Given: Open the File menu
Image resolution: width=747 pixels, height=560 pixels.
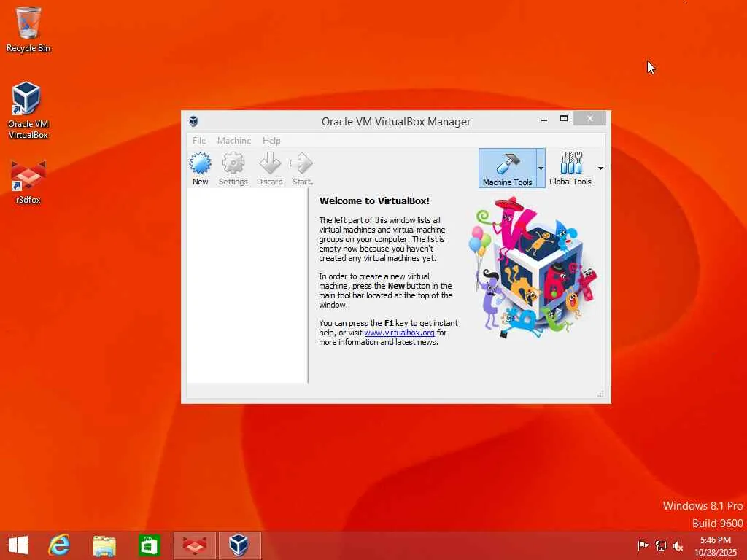Looking at the screenshot, I should tap(199, 141).
